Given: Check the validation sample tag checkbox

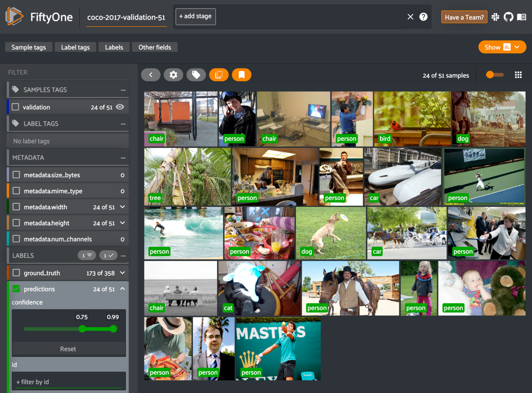Looking at the screenshot, I should [x=16, y=107].
